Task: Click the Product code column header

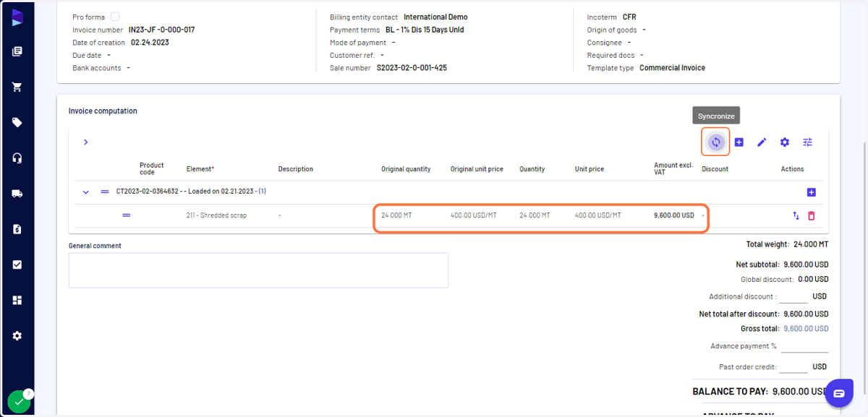Action: [152, 169]
